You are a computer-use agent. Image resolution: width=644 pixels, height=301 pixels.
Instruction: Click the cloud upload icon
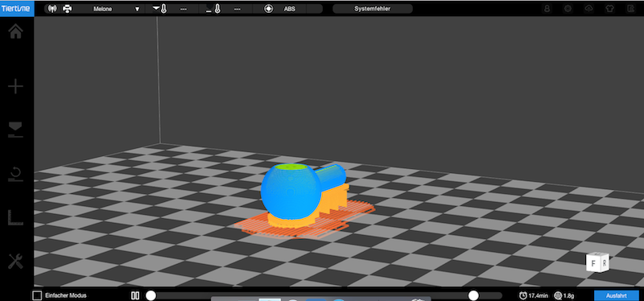[589, 9]
